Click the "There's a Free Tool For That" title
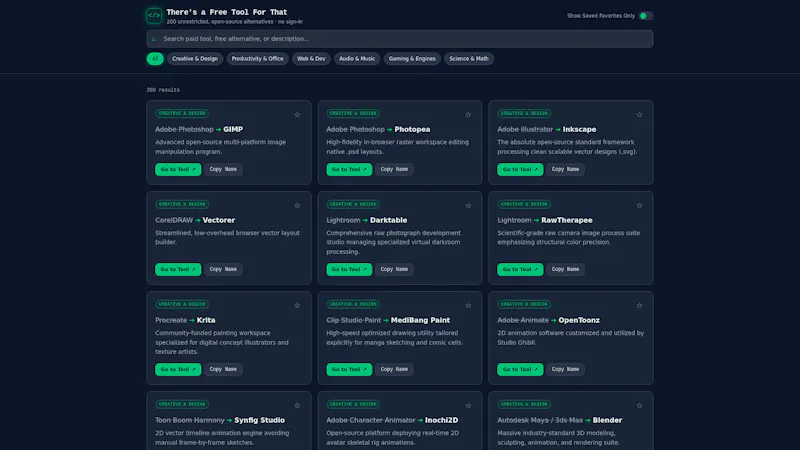This screenshot has height=450, width=800. pyautogui.click(x=227, y=12)
